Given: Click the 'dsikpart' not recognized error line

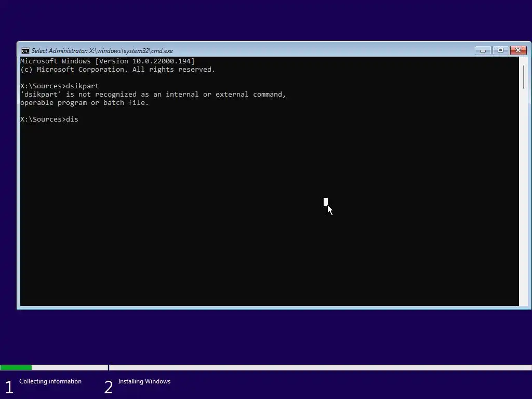Looking at the screenshot, I should point(153,95).
